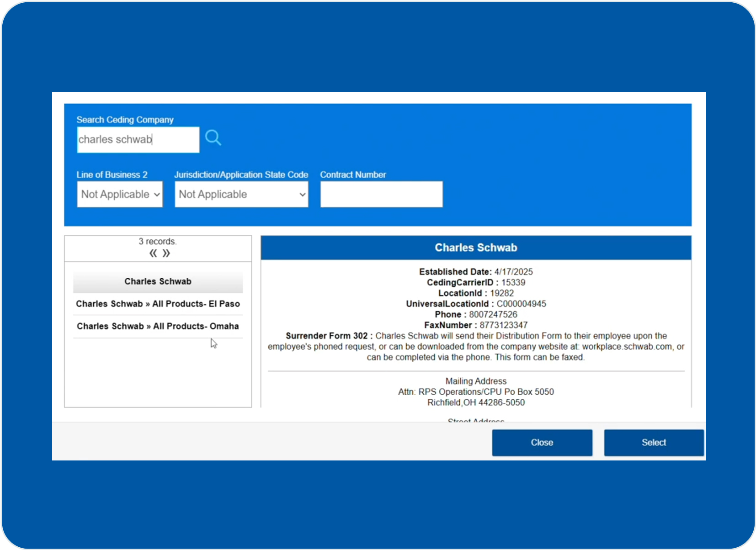
Task: Click the CedingCarrierID 15339 line
Action: tap(476, 282)
